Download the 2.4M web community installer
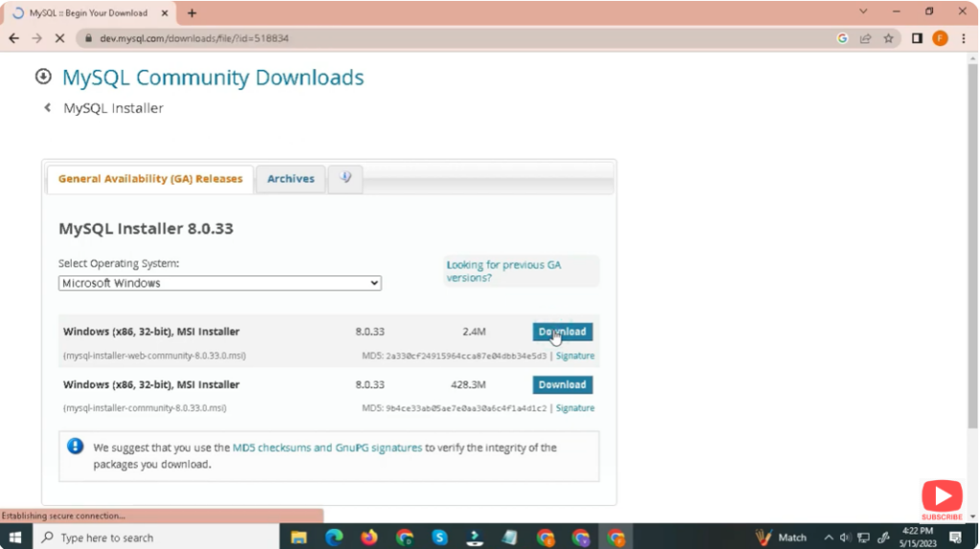980x549 pixels. pos(563,332)
